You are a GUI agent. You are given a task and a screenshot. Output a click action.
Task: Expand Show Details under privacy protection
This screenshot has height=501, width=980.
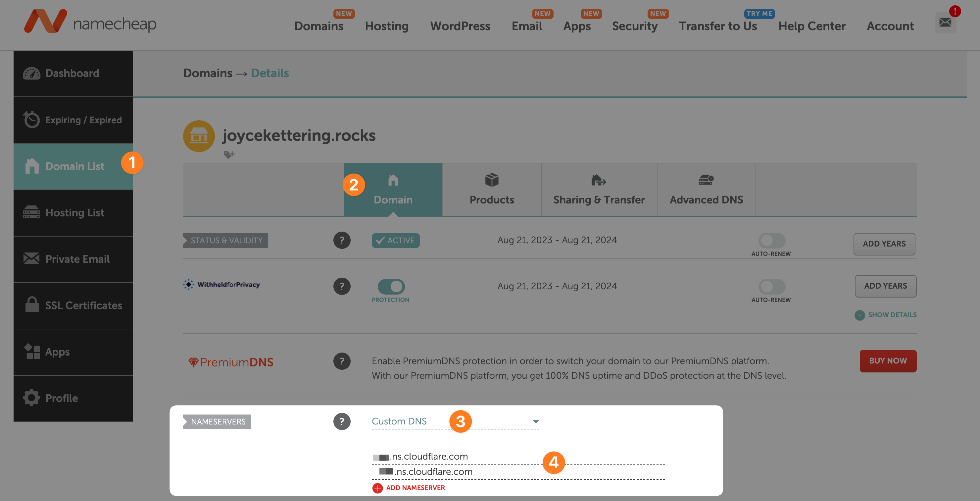(885, 315)
